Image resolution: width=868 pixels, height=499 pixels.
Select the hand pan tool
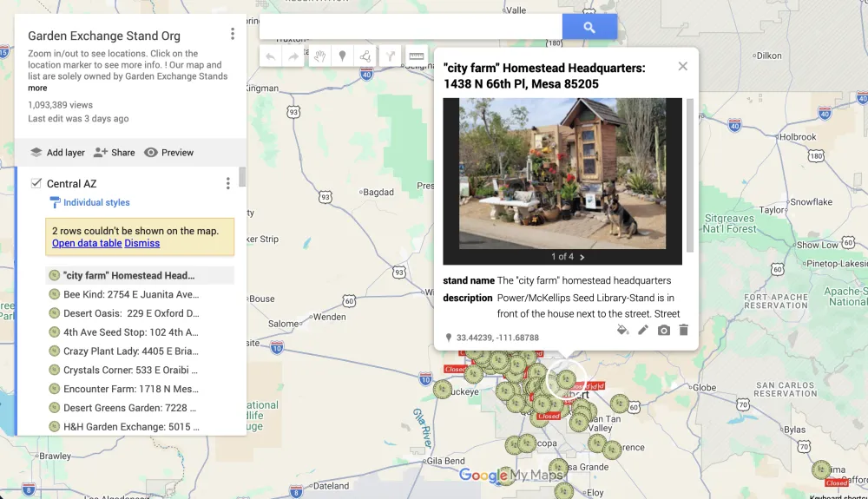319,56
